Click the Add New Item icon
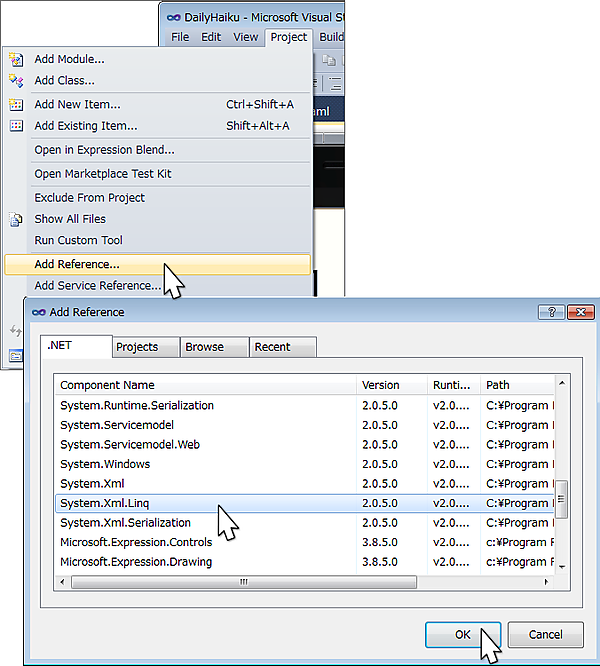600x666 pixels. tap(16, 104)
